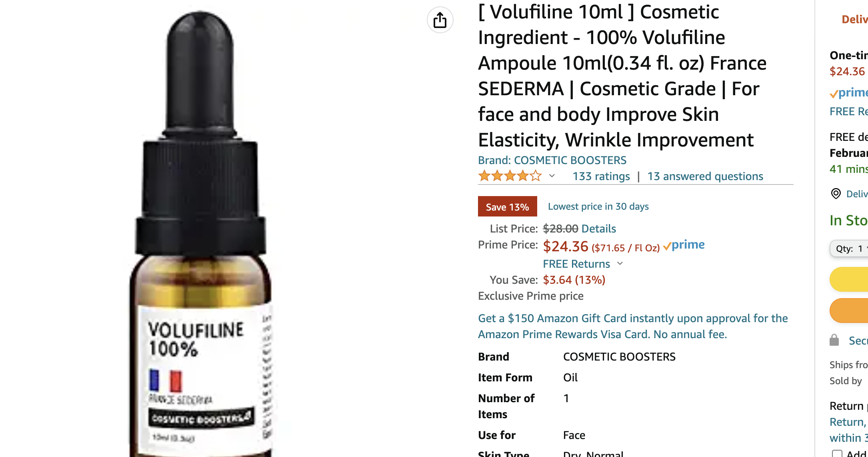The height and width of the screenshot is (457, 868).
Task: Click the share icon near product image
Action: tap(440, 20)
